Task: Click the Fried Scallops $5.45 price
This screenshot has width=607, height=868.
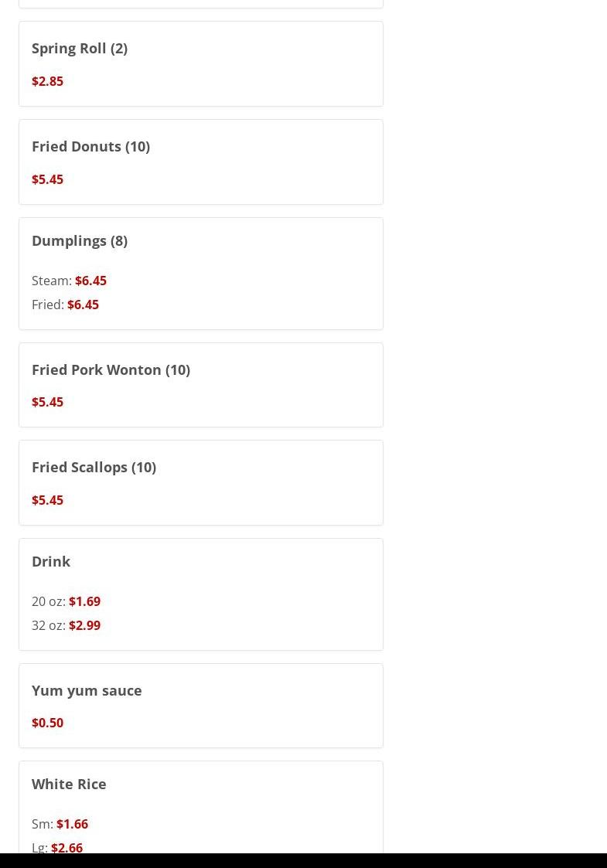Action: click(x=47, y=500)
